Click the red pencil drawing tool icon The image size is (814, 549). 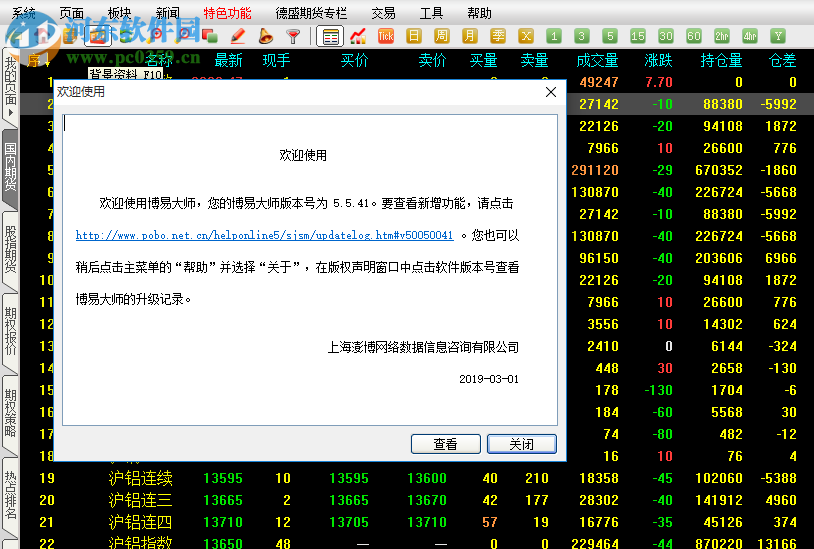point(237,36)
